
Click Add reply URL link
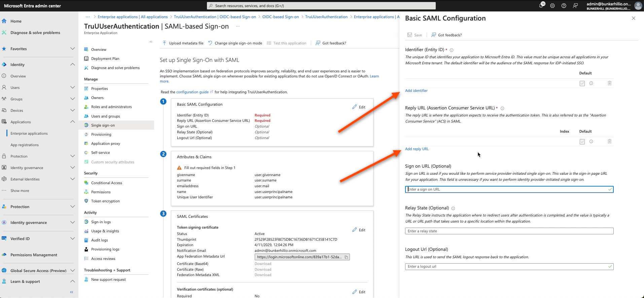417,149
